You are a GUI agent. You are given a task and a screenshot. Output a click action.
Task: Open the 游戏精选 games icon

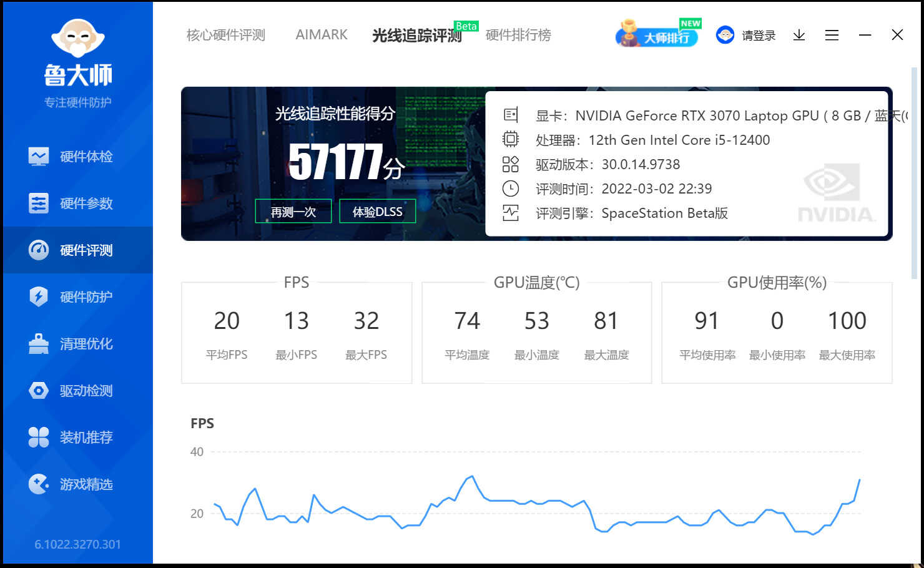(39, 484)
